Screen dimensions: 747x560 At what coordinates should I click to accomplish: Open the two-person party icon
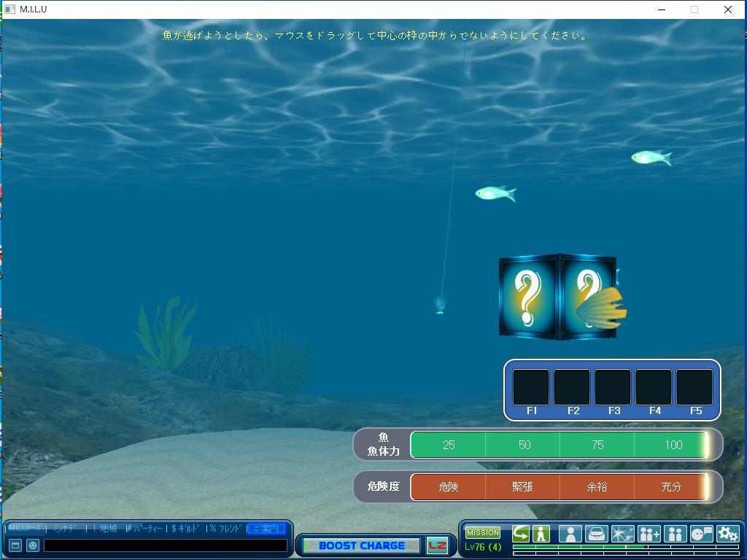click(675, 534)
